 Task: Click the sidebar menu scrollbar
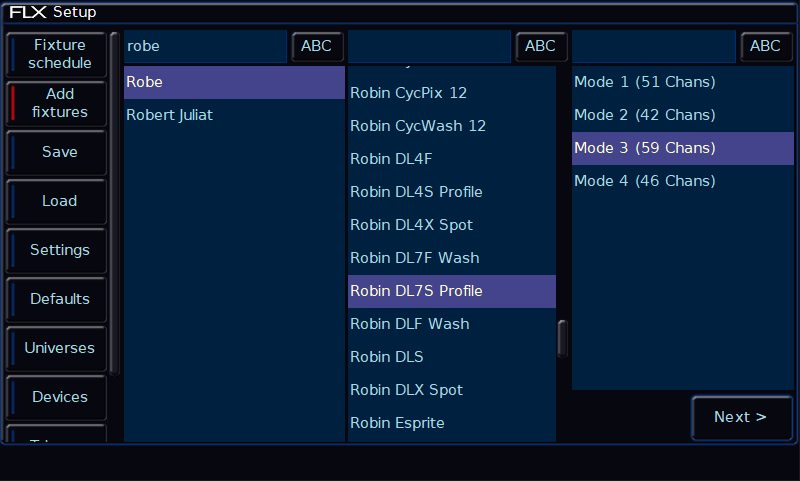point(115,204)
